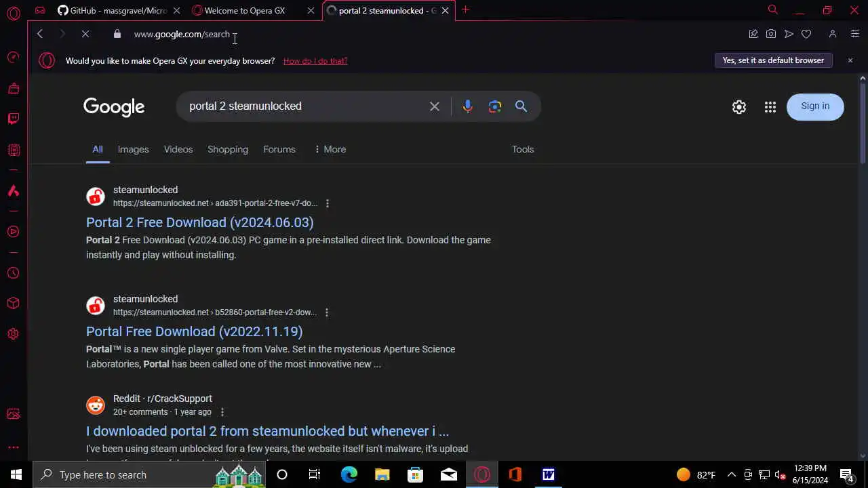Open options dots for Portal Free Download result
Screen dimensions: 868x488
coord(327,312)
